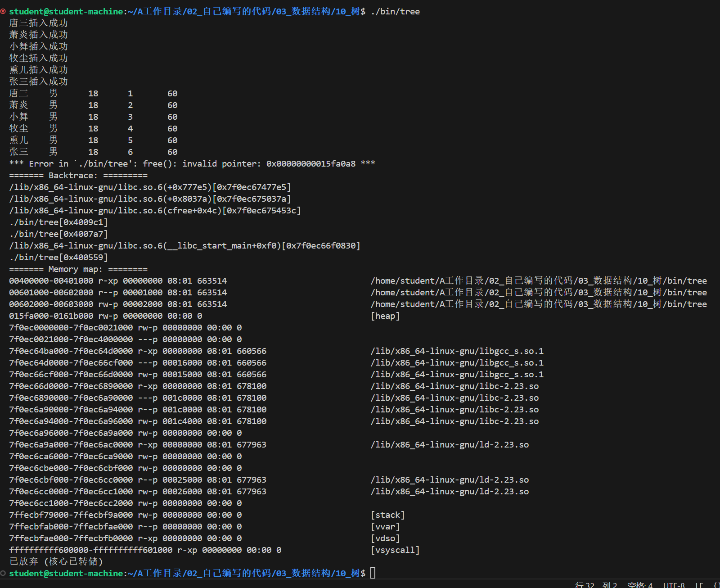Image resolution: width=720 pixels, height=588 pixels.
Task: Click the number 2 in the 萧炎 row
Action: (130, 105)
